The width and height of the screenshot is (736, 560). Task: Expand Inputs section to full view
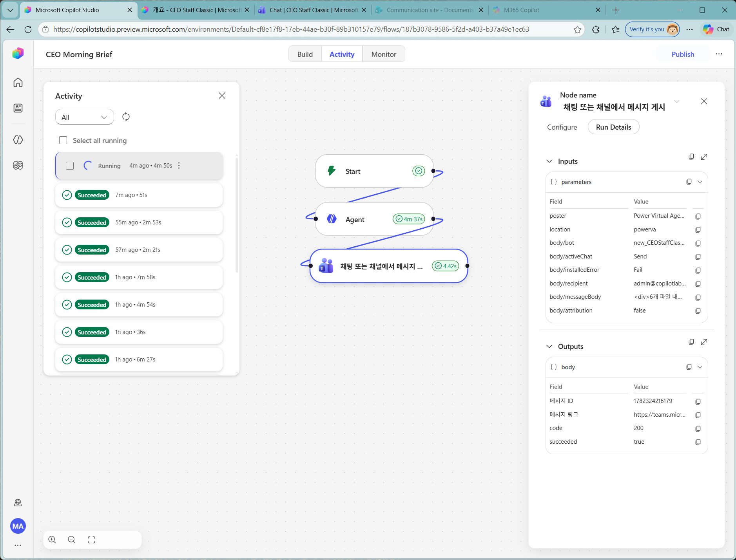(x=704, y=157)
